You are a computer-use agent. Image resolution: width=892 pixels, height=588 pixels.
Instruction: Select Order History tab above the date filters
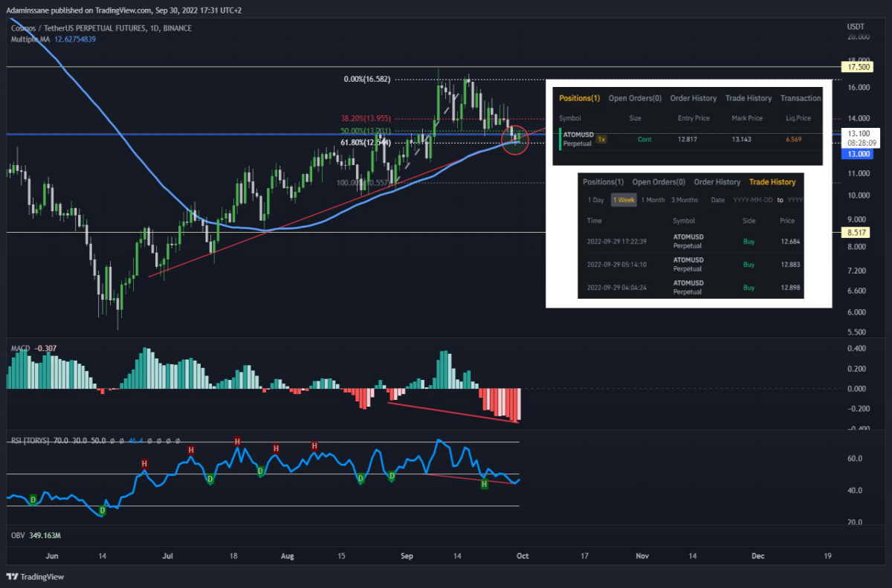click(717, 182)
